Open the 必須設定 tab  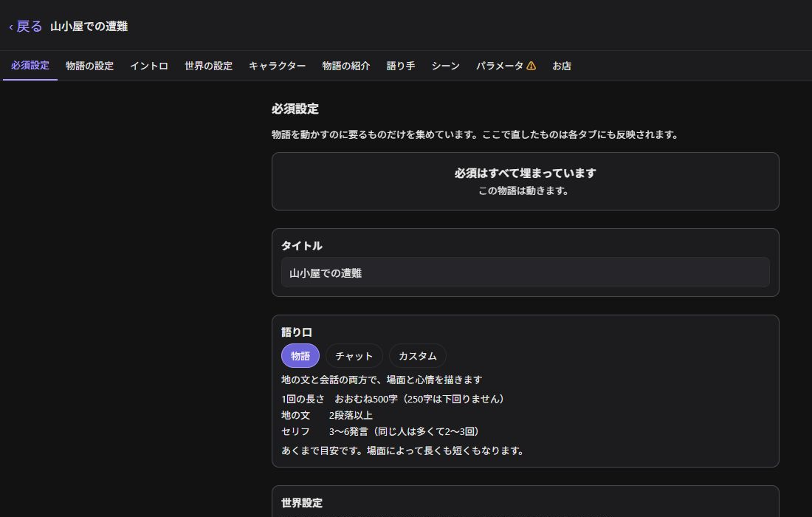pyautogui.click(x=30, y=66)
